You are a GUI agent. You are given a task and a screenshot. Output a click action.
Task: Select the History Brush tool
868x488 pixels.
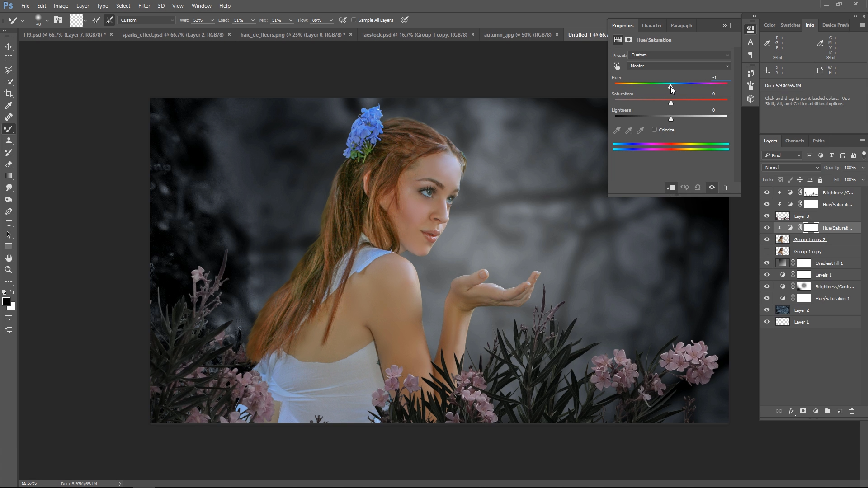coord(9,152)
